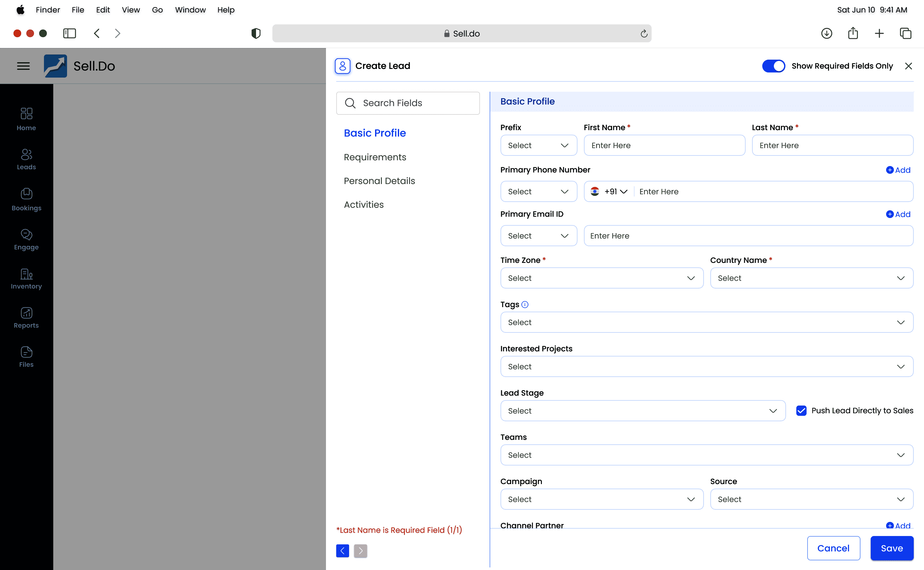The width and height of the screenshot is (924, 570).
Task: Go to Inventory in sidebar
Action: point(26,279)
